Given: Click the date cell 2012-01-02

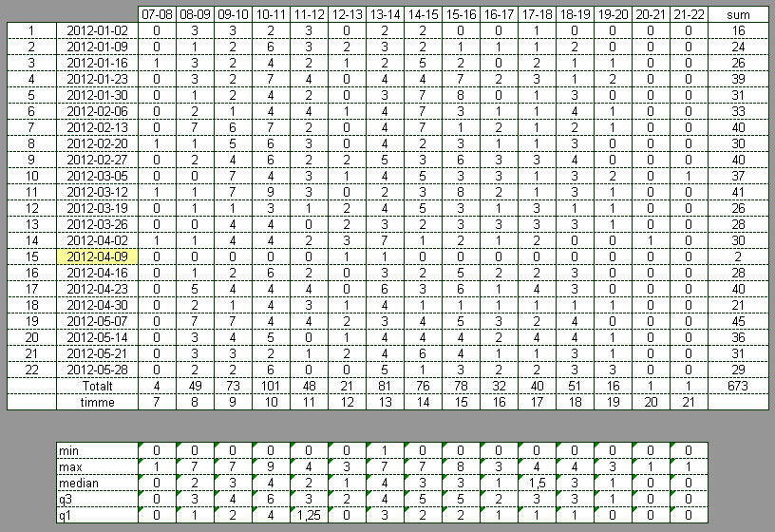Looking at the screenshot, I should 98,30.
